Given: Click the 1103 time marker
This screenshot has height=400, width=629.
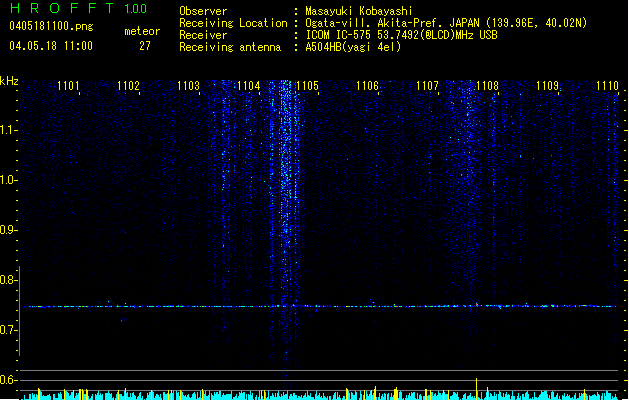Looking at the screenshot, I should point(189,86).
